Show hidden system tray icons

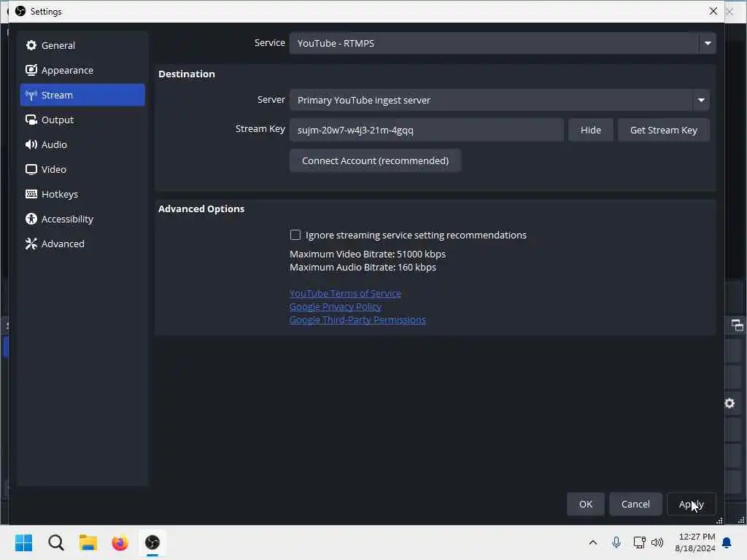(x=593, y=542)
